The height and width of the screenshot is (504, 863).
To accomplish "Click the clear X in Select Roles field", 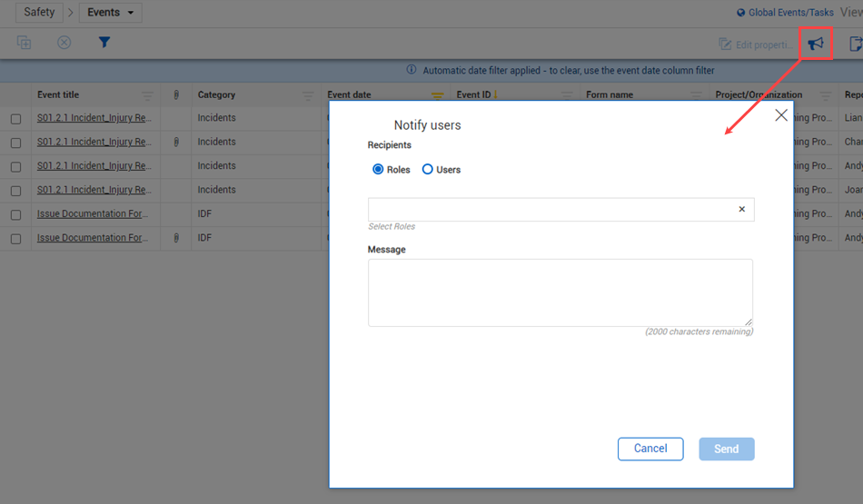I will tap(741, 210).
